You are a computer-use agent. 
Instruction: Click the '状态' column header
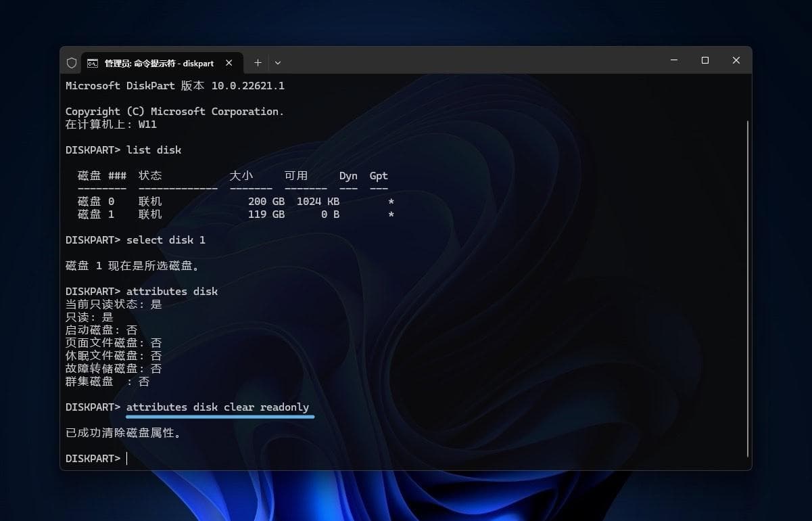[x=150, y=176]
